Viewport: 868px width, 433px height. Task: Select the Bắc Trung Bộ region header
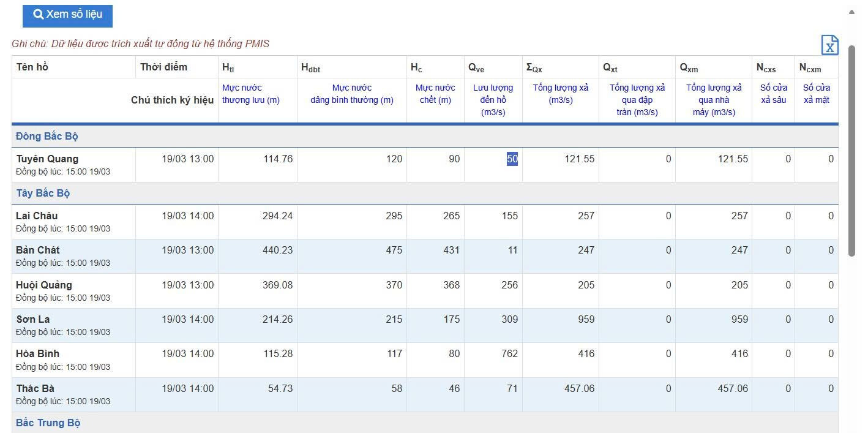pyautogui.click(x=48, y=423)
